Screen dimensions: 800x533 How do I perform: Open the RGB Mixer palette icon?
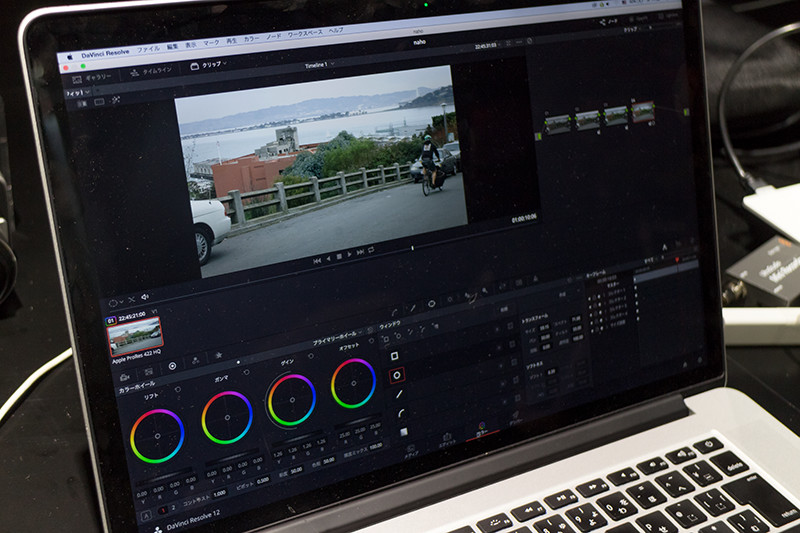[x=195, y=361]
